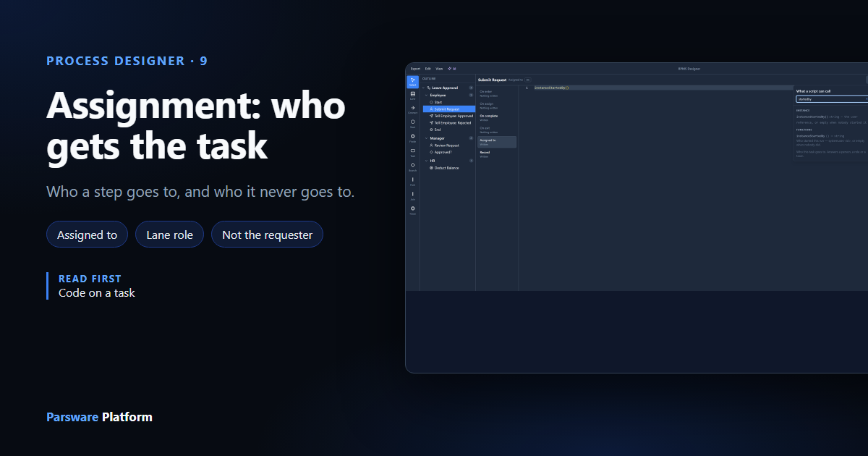Select the Fork tool

click(x=412, y=182)
